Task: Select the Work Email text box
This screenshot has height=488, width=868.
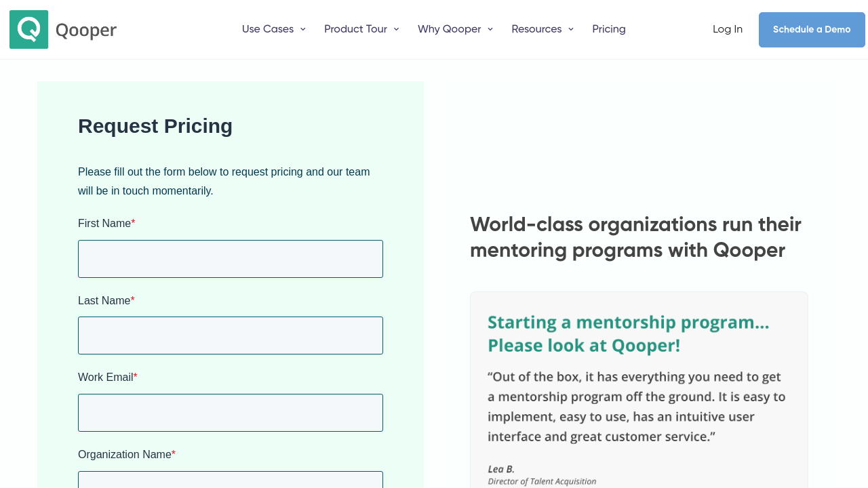Action: pyautogui.click(x=231, y=413)
